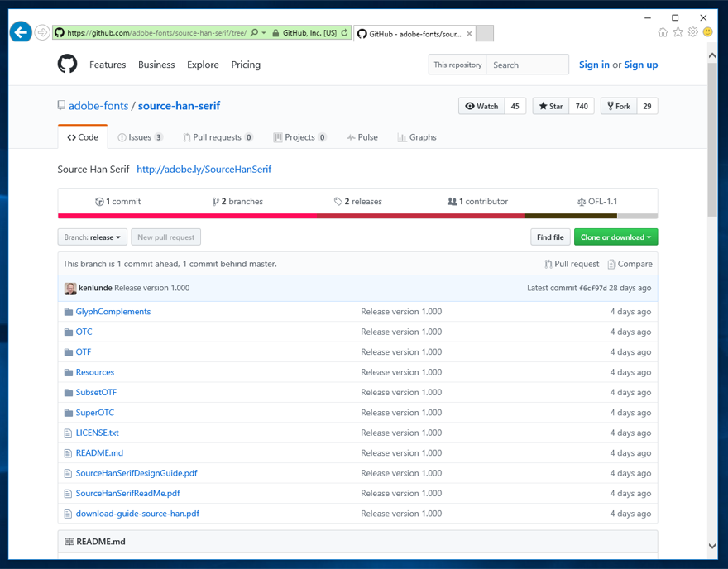Open the latest commit hash f6cf97d
This screenshot has height=569, width=728.
tap(593, 288)
